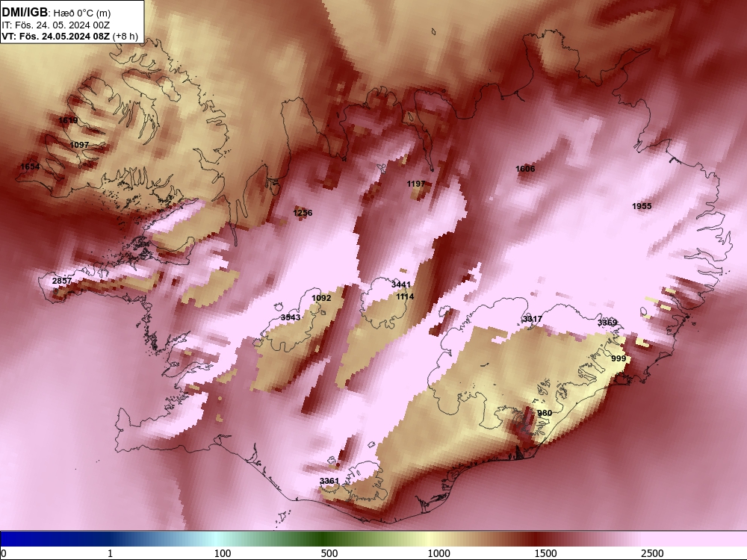Click the 1197 height value

pyautogui.click(x=416, y=184)
